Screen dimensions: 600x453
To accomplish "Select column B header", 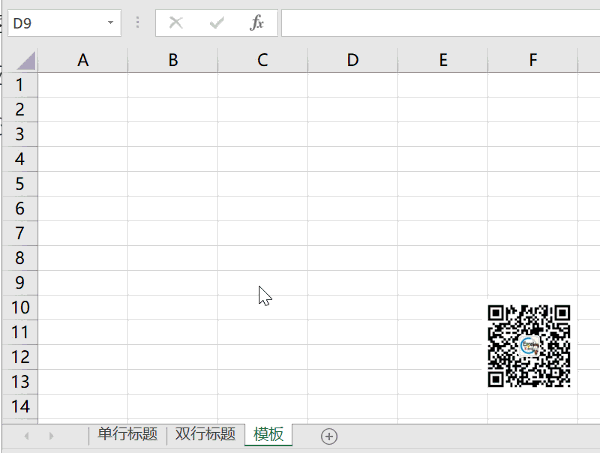I will (173, 60).
